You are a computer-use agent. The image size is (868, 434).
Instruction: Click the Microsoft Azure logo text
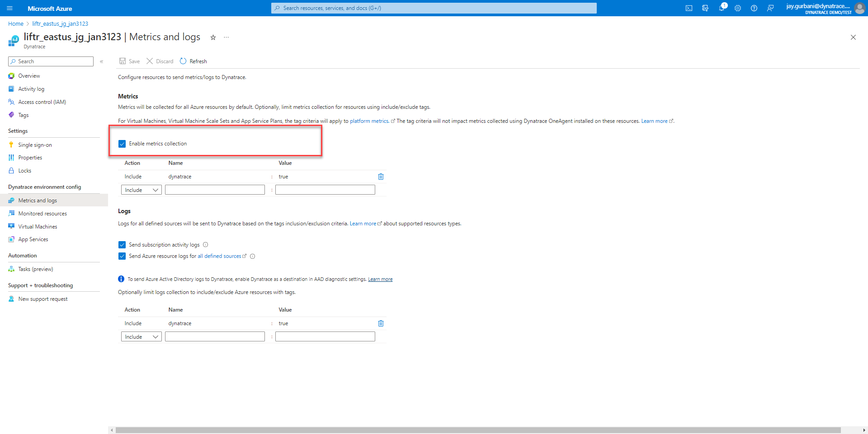50,9
